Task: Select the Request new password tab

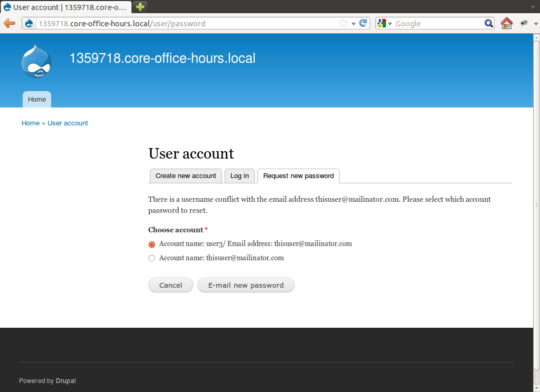Action: [x=298, y=176]
